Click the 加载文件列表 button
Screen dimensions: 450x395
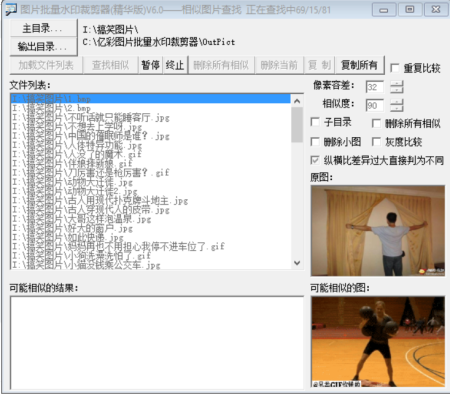pyautogui.click(x=46, y=65)
